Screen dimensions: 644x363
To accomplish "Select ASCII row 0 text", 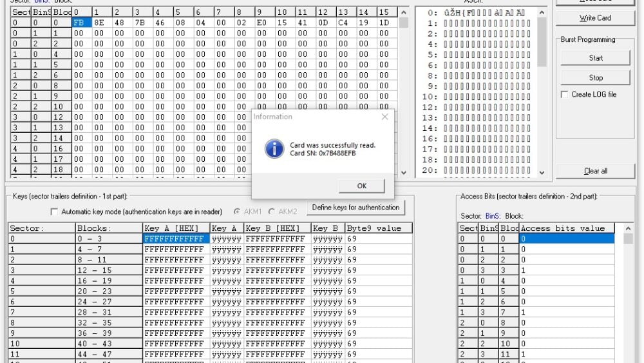I will click(x=484, y=13).
